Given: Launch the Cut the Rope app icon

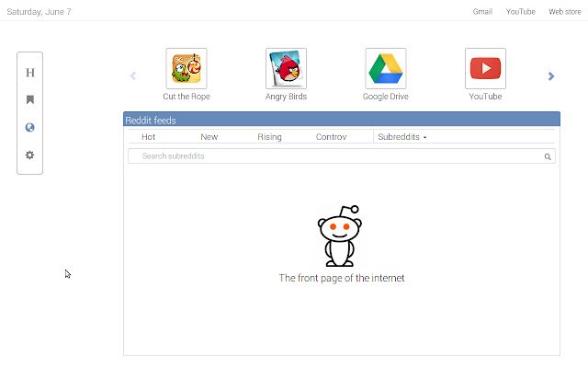Looking at the screenshot, I should 187,68.
